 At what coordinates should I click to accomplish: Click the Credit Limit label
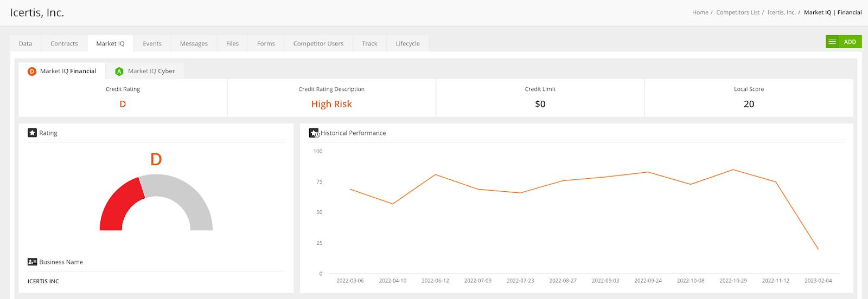pyautogui.click(x=540, y=89)
